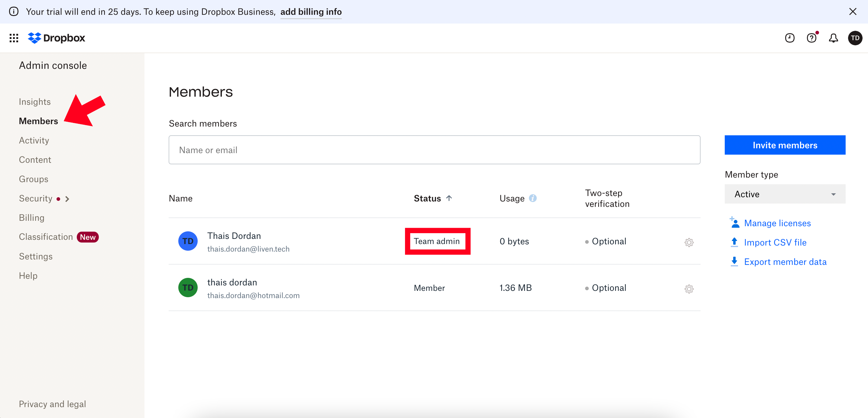Viewport: 868px width, 418px height.
Task: Click the Dropbox logo
Action: [57, 38]
